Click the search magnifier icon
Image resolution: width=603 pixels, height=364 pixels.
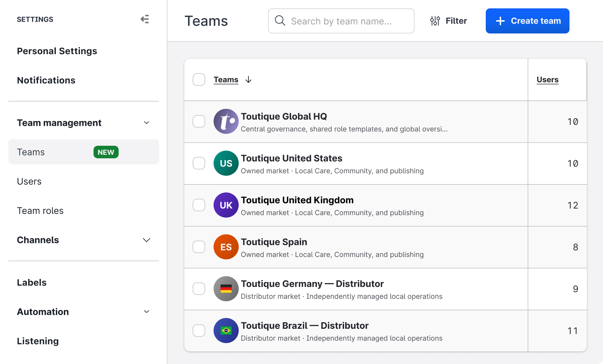(280, 21)
